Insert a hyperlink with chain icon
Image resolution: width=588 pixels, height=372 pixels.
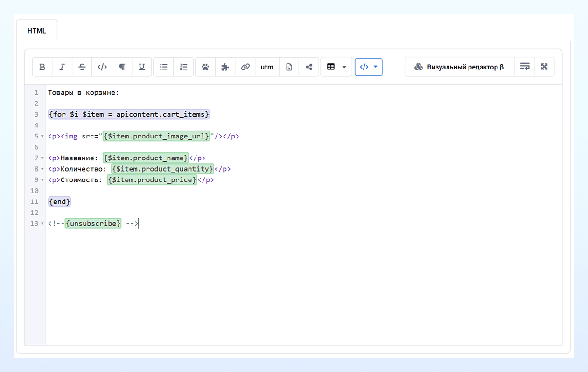[245, 67]
